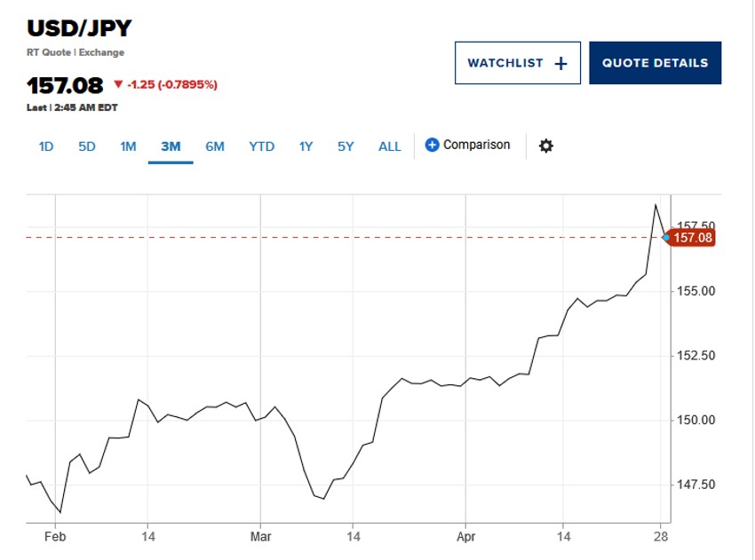Click the blue plus Comparison icon
The width and height of the screenshot is (755, 560).
point(433,145)
